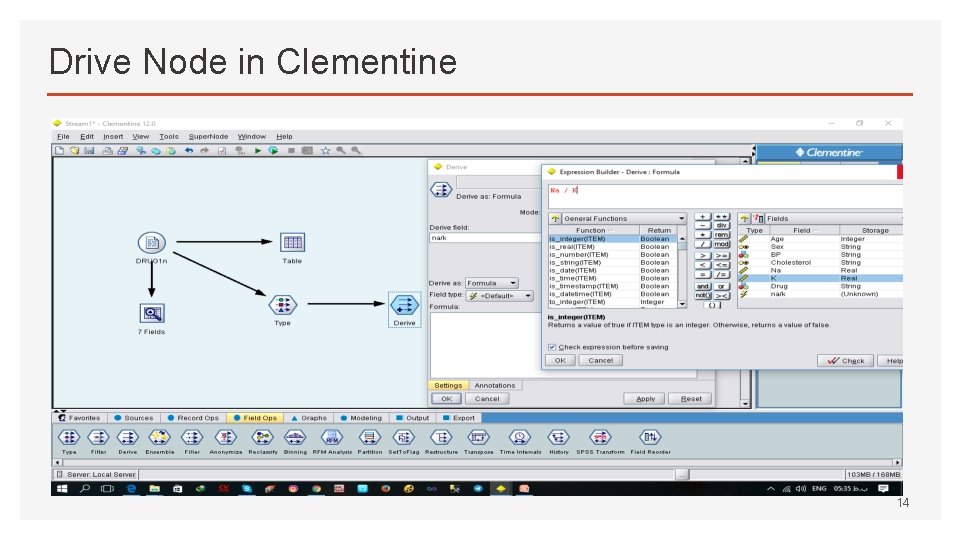Select to_integer(ITEM) function row
The height and width of the screenshot is (540, 960).
point(612,302)
